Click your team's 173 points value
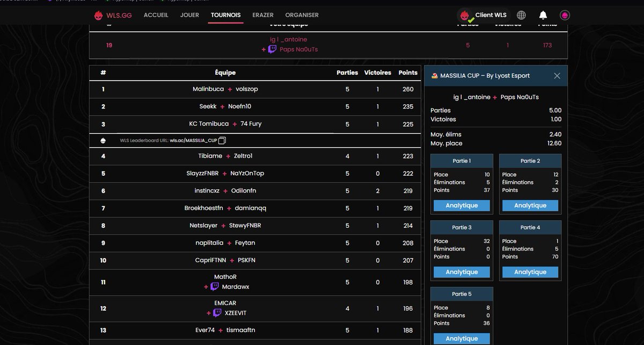The width and height of the screenshot is (644, 345). 547,45
